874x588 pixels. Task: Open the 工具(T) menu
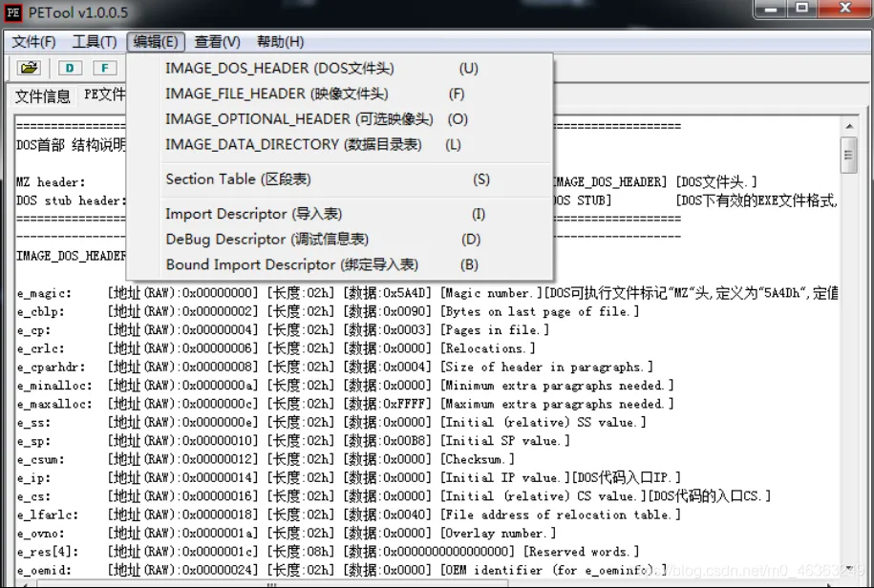coord(95,42)
